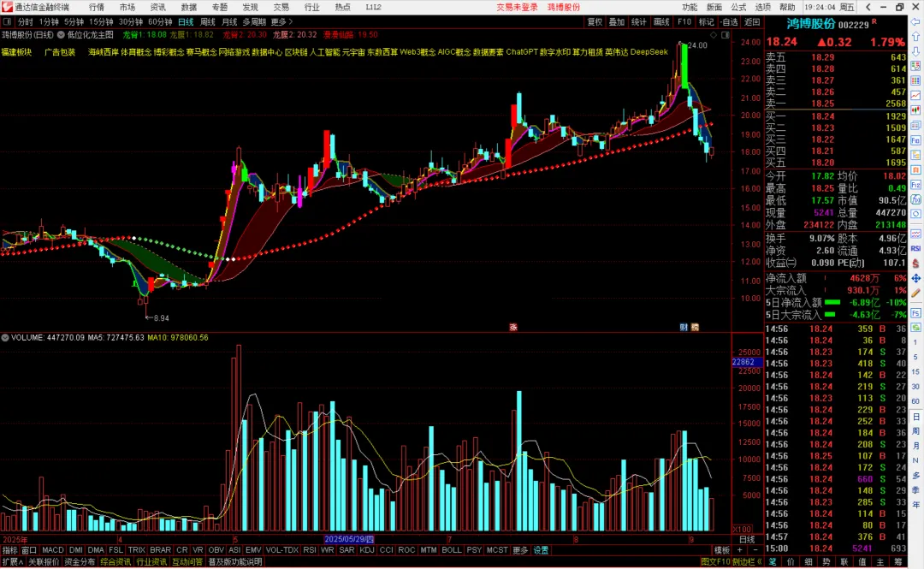Viewport: 924px width, 569px height.
Task: Click the red R mark next to 002229
Action: click(874, 21)
